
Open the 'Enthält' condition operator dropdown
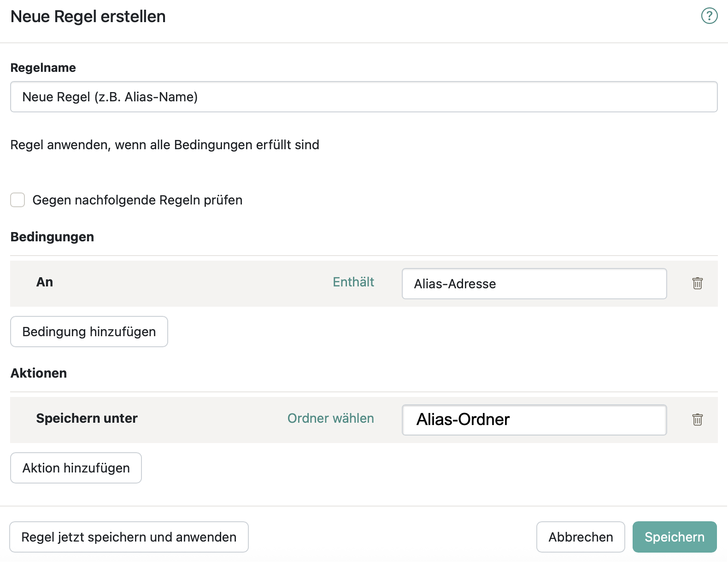pos(353,282)
